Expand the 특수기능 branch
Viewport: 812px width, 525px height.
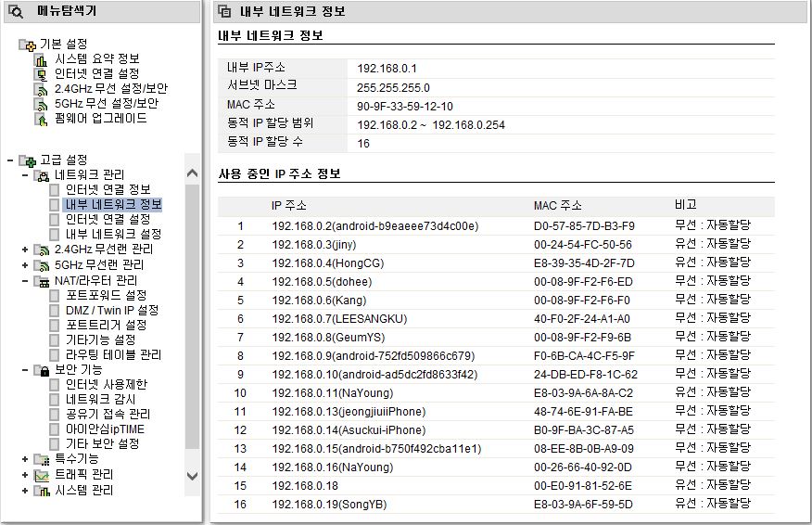25,459
